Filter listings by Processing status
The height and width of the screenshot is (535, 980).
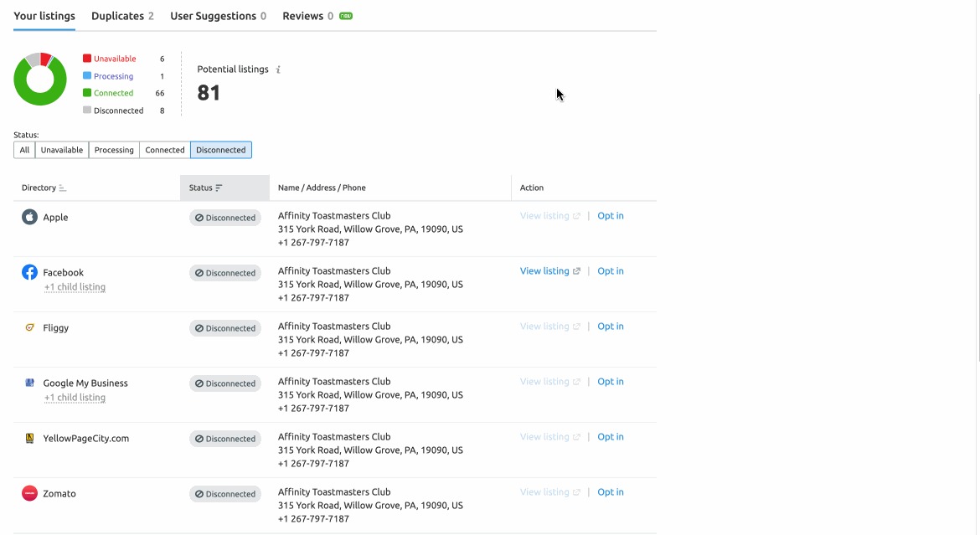(x=114, y=150)
